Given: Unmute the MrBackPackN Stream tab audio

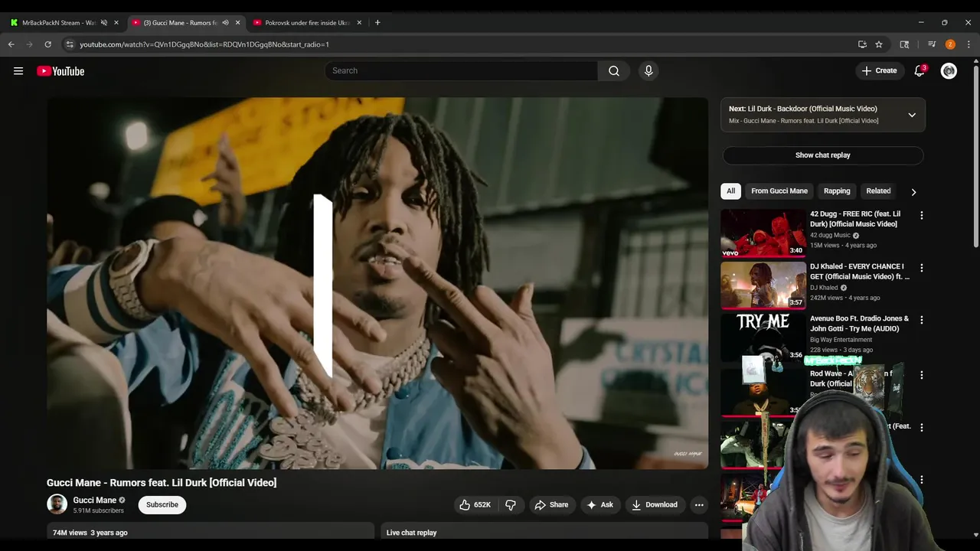Looking at the screenshot, I should coord(104,23).
